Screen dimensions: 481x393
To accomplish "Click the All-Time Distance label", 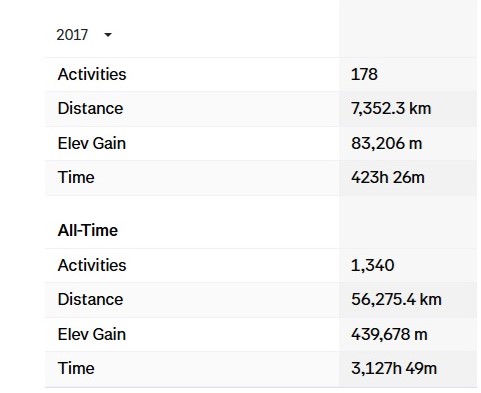I will [90, 299].
